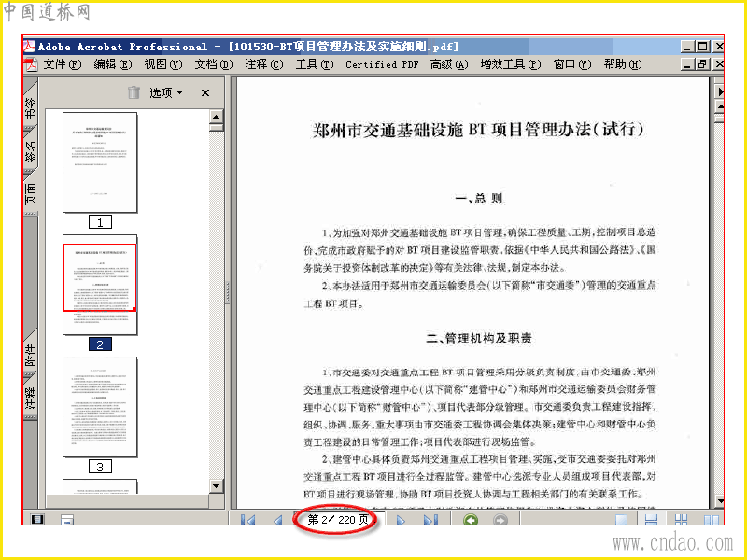Open 文件(F) menu
The image size is (747, 560).
tap(63, 64)
